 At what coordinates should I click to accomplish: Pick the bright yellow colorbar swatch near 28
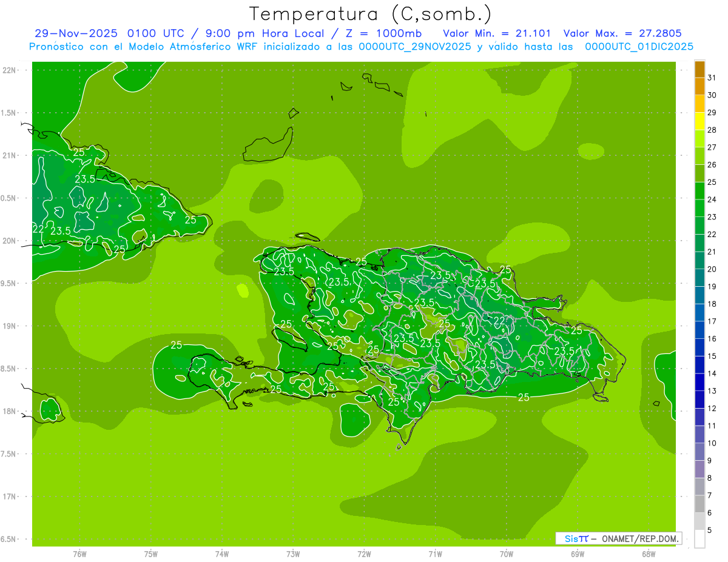point(699,121)
